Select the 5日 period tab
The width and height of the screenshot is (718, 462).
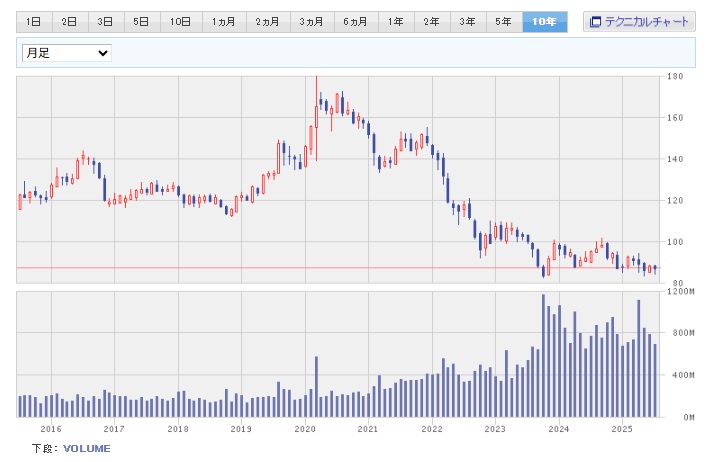pos(142,22)
